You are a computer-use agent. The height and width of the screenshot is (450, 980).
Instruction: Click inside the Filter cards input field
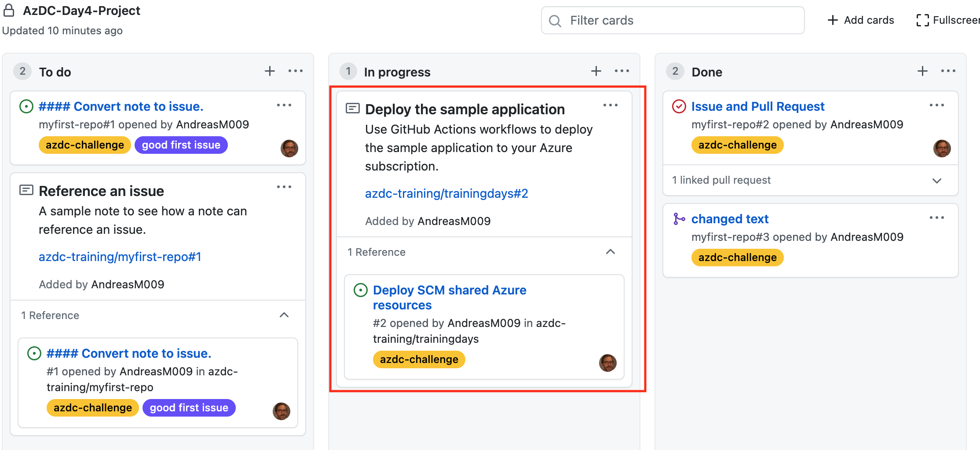click(x=660, y=20)
